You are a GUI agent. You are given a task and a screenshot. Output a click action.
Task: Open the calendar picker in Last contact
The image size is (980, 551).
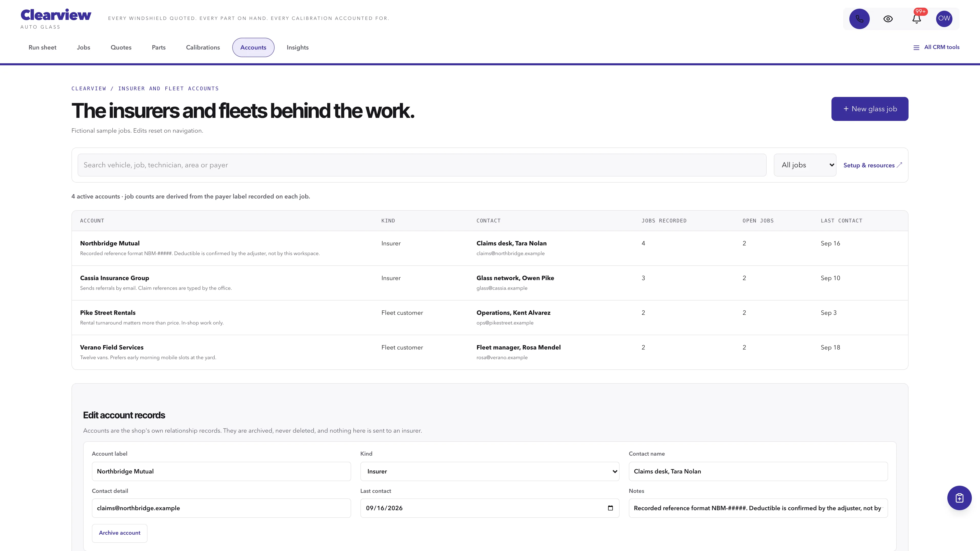click(x=610, y=508)
